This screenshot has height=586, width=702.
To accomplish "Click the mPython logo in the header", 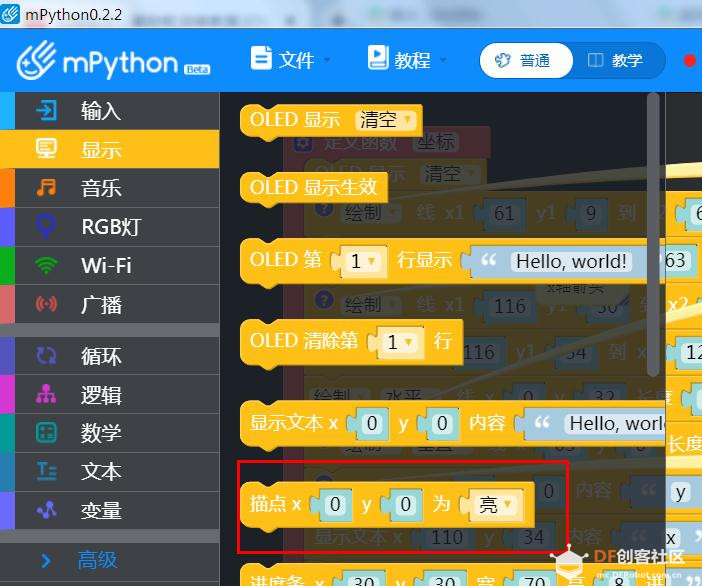I will click(113, 60).
